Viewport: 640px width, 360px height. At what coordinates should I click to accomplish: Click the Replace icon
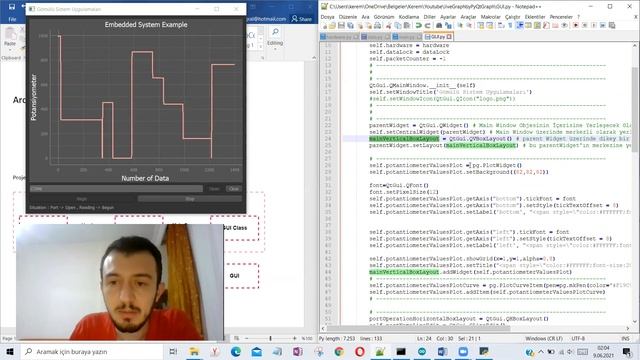(x=448, y=25)
